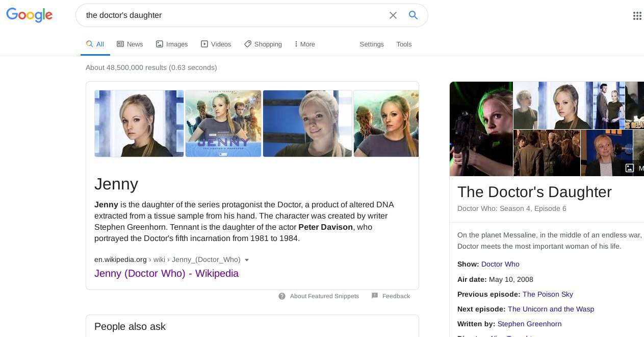Open The Unicorn and the Wasp link

coord(551,309)
